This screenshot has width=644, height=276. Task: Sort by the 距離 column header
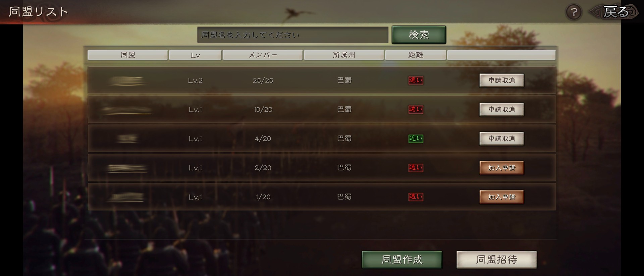[416, 55]
